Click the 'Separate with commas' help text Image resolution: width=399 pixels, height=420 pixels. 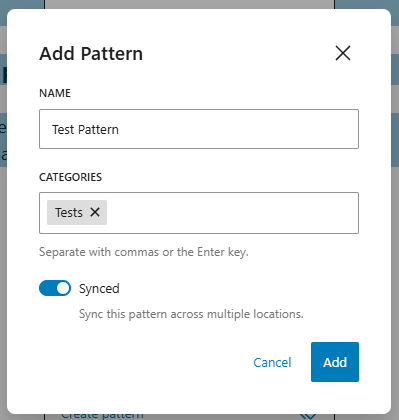144,252
